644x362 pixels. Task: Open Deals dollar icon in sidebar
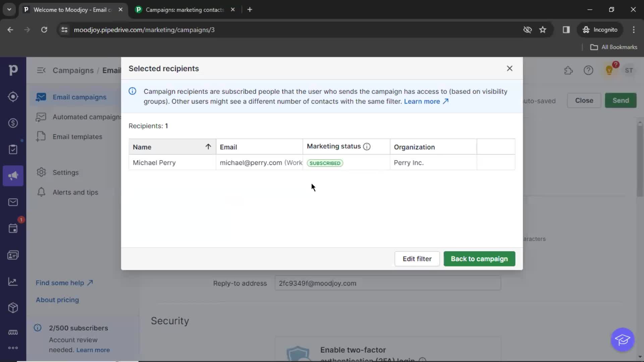pos(13,123)
